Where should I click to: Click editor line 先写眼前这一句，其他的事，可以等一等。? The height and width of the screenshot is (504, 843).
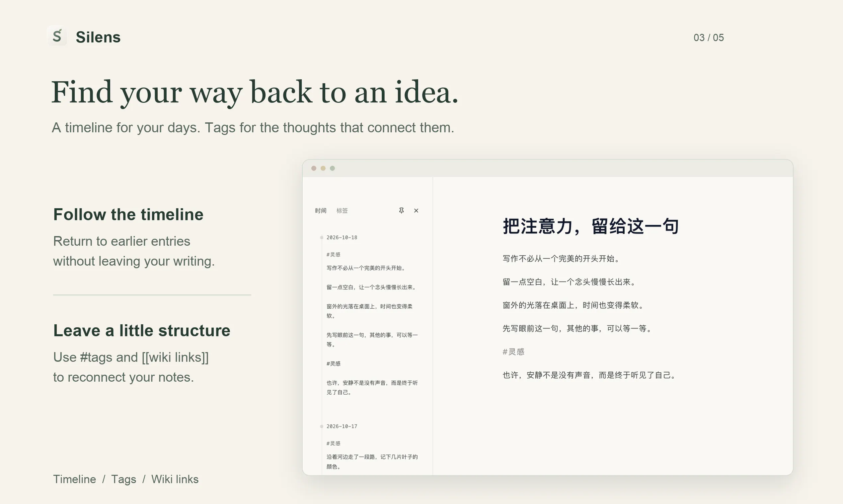[577, 328]
